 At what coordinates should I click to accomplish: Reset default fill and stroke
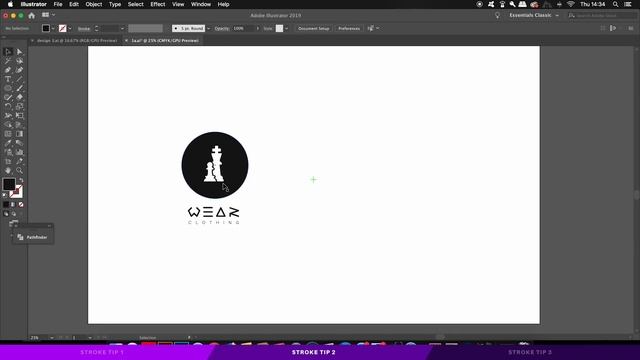(x=5, y=195)
